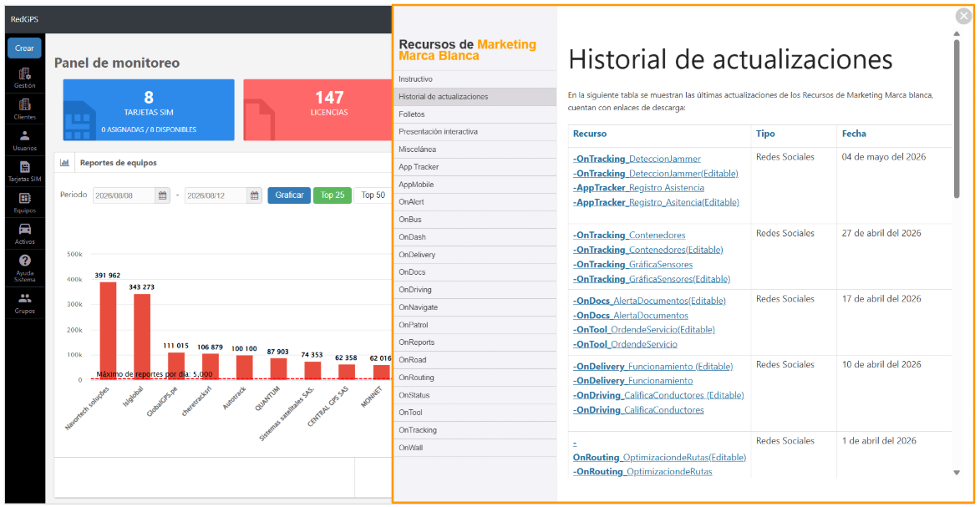This screenshot has height=507, width=980.
Task: Open Ayuda Sistema question mark icon
Action: [25, 260]
